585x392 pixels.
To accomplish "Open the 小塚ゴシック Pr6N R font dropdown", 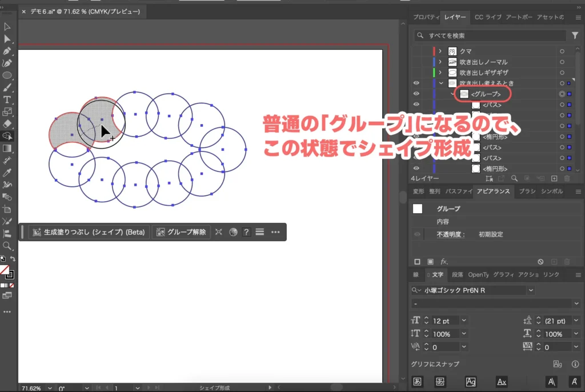I will (x=531, y=290).
